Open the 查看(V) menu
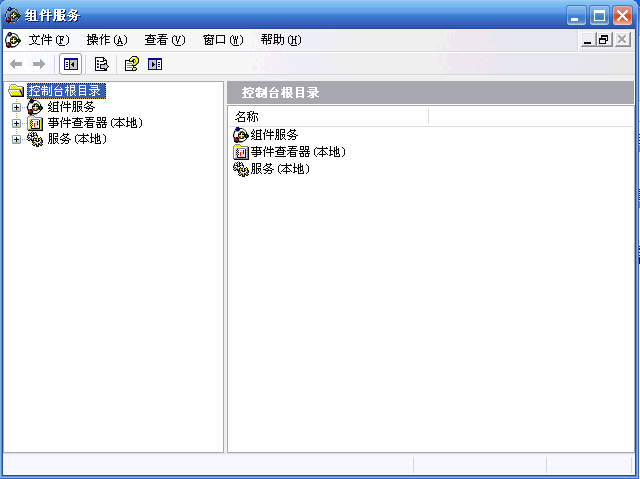Viewport: 640px width, 479px height. pyautogui.click(x=165, y=40)
